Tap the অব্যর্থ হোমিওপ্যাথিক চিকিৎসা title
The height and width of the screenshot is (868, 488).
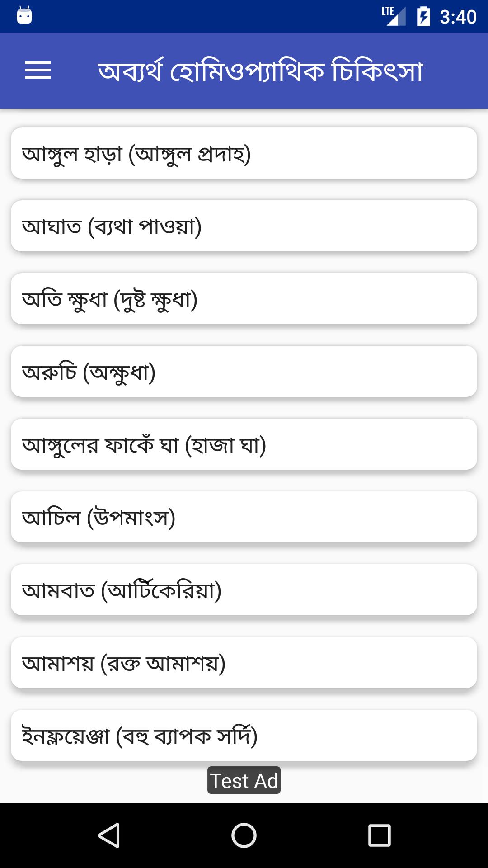point(260,71)
